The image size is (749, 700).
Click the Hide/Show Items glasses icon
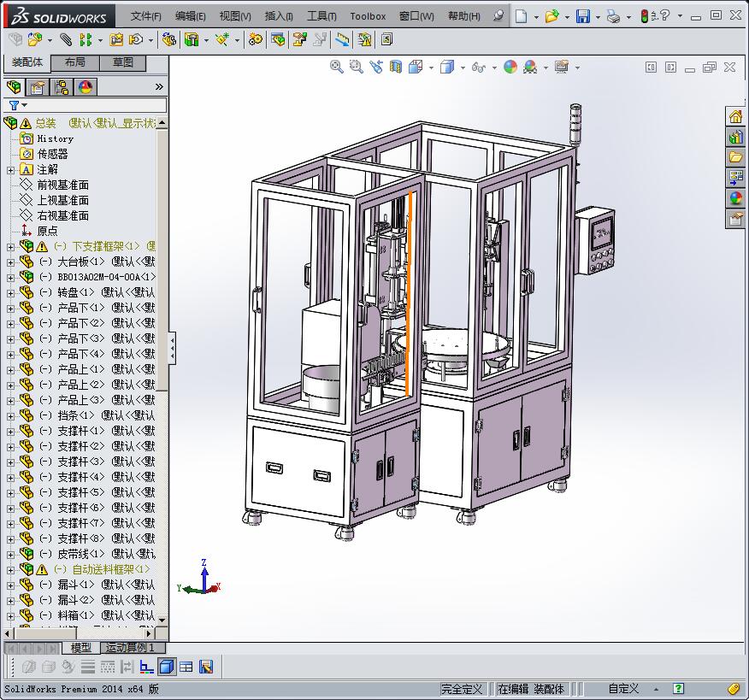pyautogui.click(x=478, y=68)
